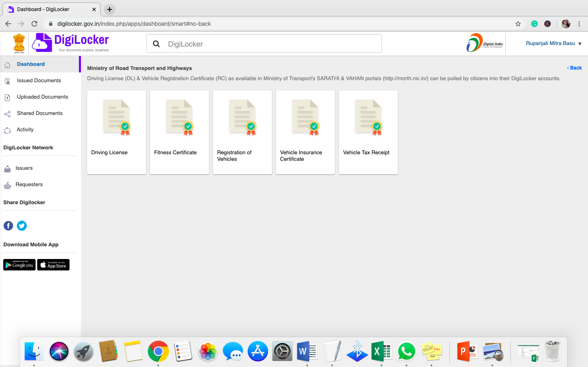
Task: Click the Activity icon in sidebar
Action: [7, 131]
